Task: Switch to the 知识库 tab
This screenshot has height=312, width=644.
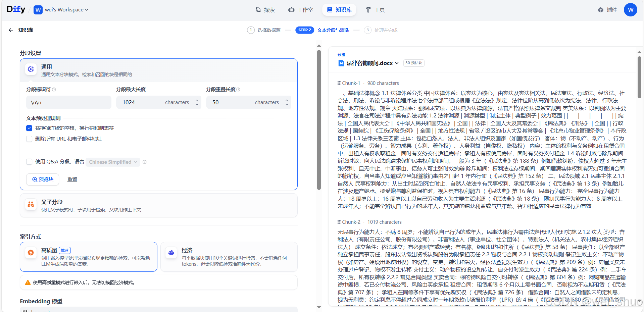Action: point(339,10)
